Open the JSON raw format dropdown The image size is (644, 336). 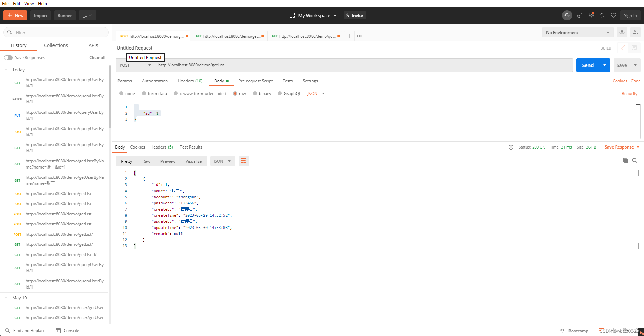click(x=316, y=94)
